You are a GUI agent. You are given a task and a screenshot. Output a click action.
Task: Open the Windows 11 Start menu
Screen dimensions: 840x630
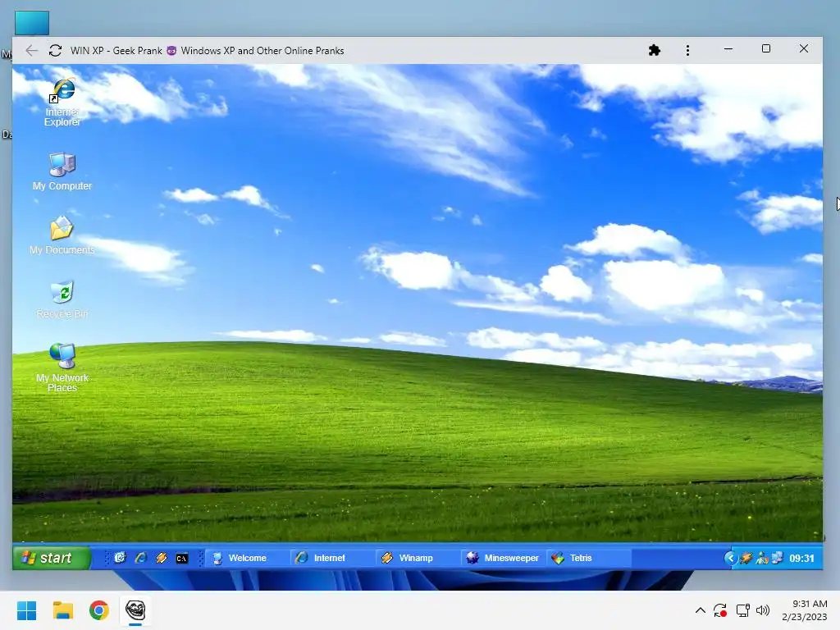(26, 610)
